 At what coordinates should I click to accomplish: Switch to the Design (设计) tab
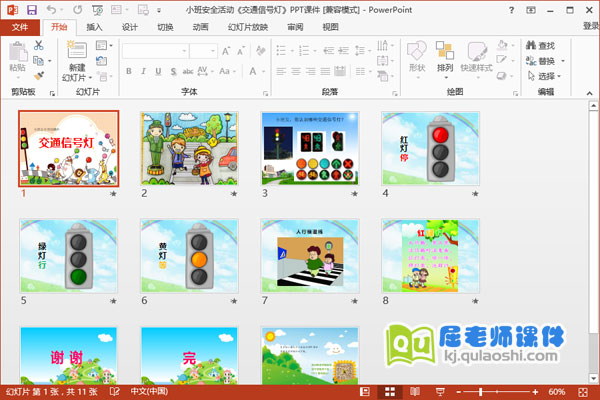click(x=130, y=27)
